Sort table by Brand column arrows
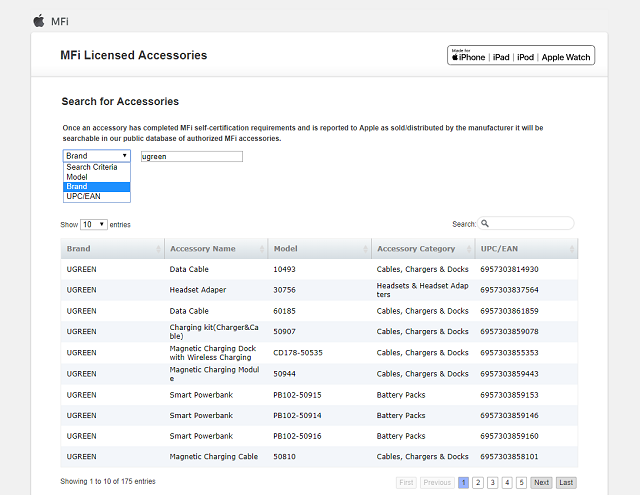Image resolution: width=640 pixels, height=495 pixels. [158, 249]
